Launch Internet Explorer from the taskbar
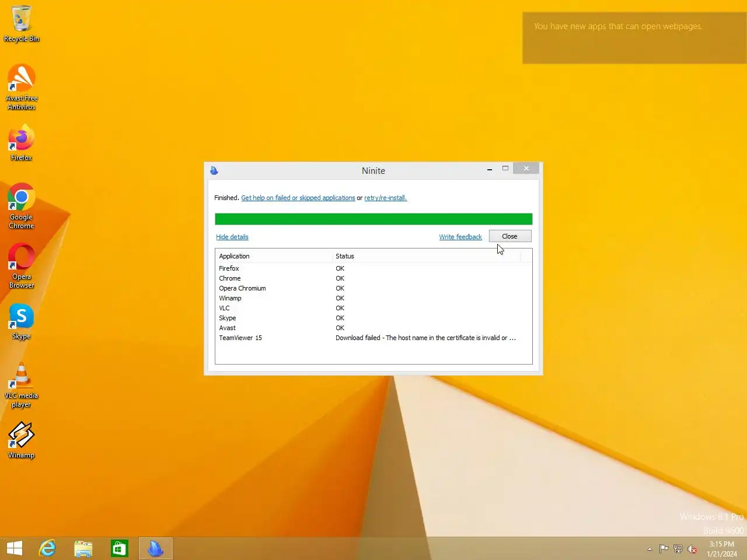747x560 pixels. [47, 548]
